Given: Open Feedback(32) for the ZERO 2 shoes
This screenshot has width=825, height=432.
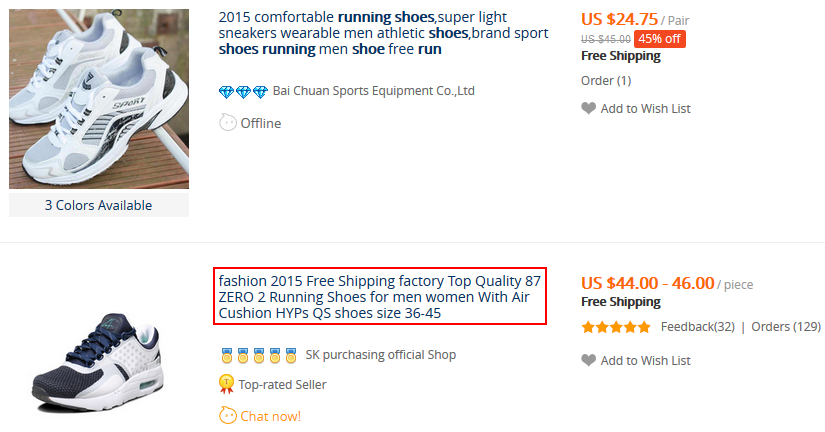Looking at the screenshot, I should pyautogui.click(x=697, y=327).
